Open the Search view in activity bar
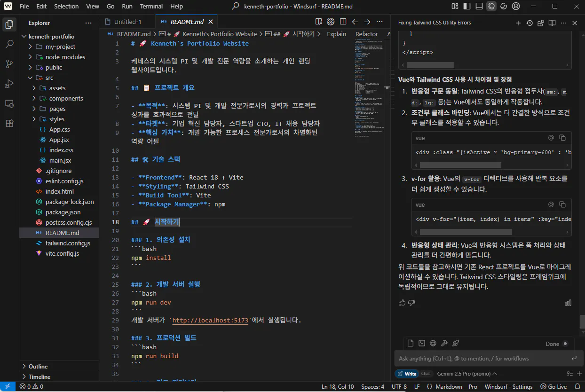 [9, 44]
